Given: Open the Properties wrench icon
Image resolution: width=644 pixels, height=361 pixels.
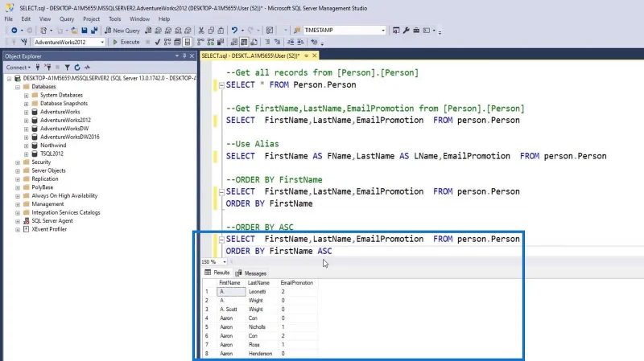Looking at the screenshot, I should pos(407,31).
